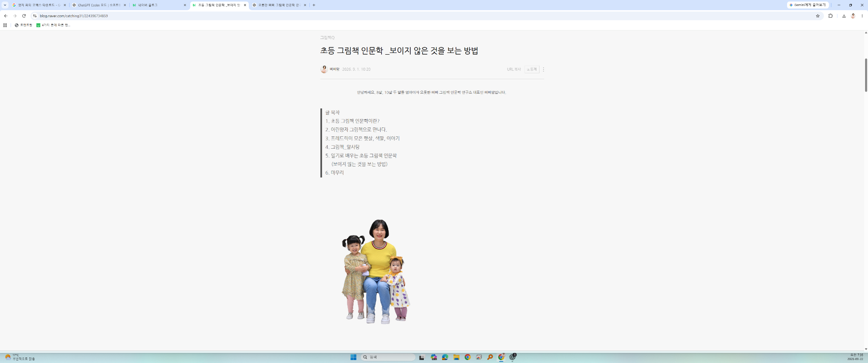Open the ChatGPT app in the taskbar
868x363 pixels.
[x=512, y=357]
